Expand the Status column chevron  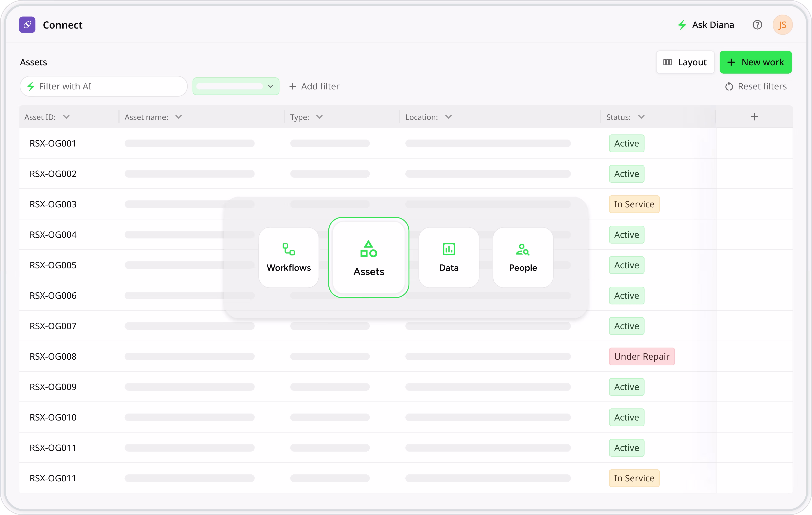pos(641,117)
